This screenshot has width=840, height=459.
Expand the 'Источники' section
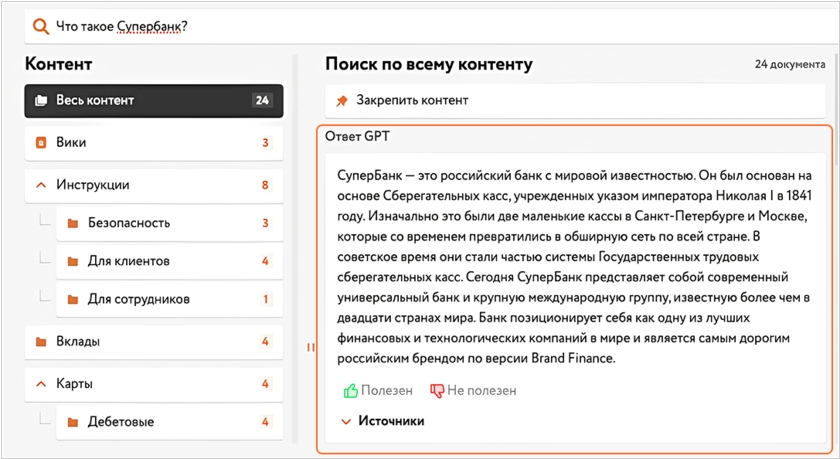[346, 422]
